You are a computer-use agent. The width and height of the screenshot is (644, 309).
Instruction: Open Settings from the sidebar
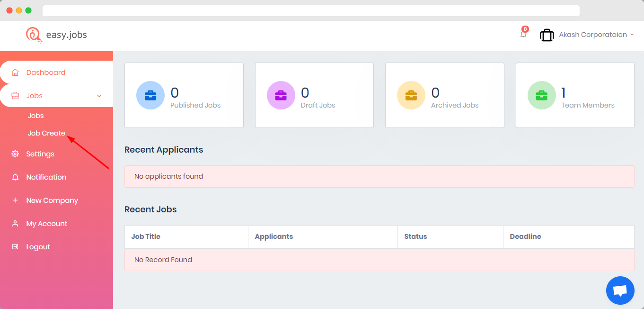click(40, 154)
